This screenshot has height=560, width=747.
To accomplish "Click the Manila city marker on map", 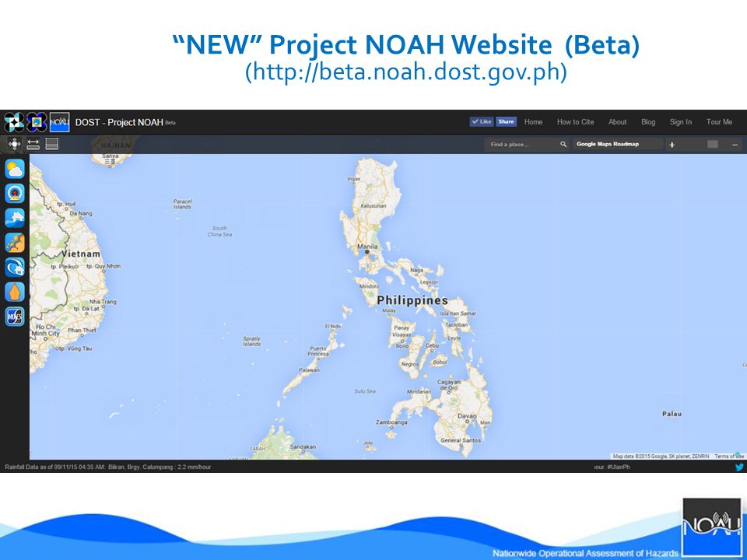I will 366,252.
